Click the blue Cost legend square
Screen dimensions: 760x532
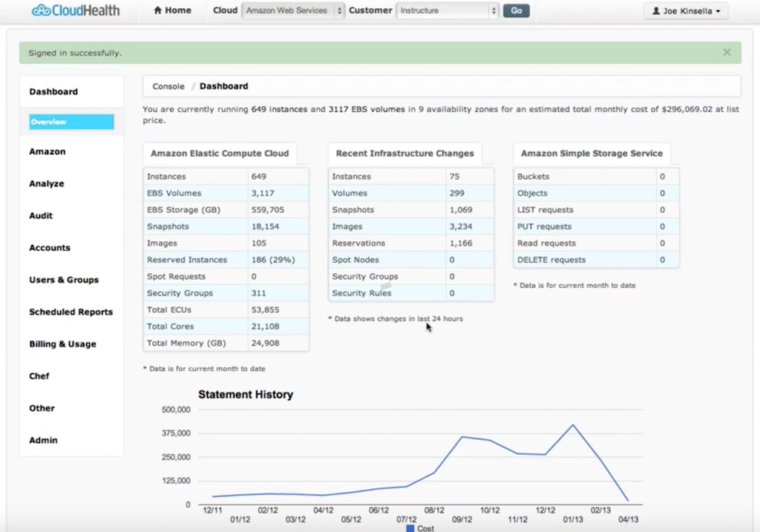pos(410,528)
